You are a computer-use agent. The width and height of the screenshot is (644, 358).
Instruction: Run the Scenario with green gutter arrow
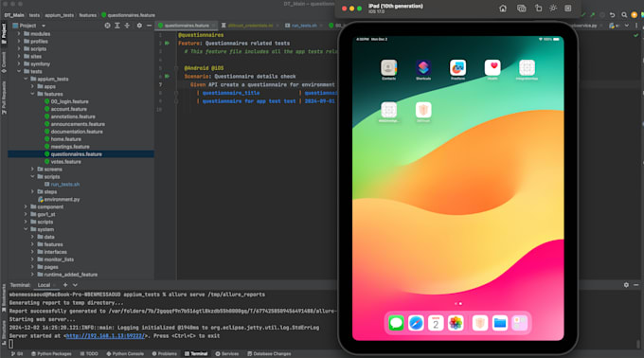coord(168,76)
